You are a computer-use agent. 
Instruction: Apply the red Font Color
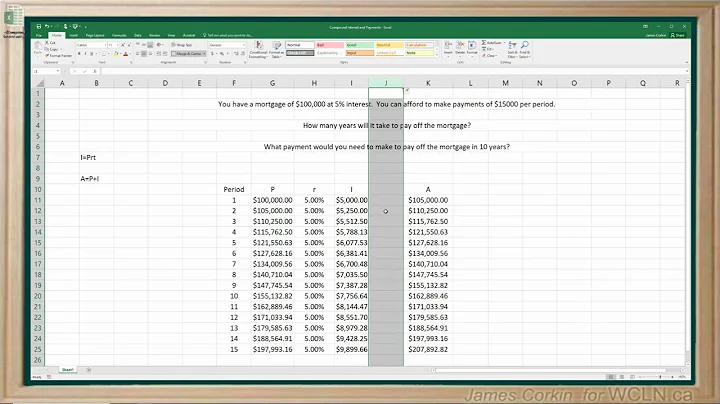125,54
